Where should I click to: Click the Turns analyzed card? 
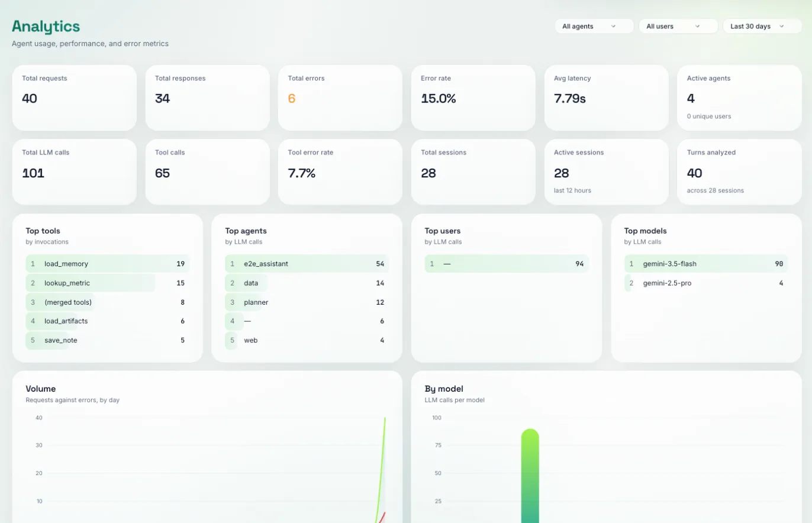[x=739, y=172]
